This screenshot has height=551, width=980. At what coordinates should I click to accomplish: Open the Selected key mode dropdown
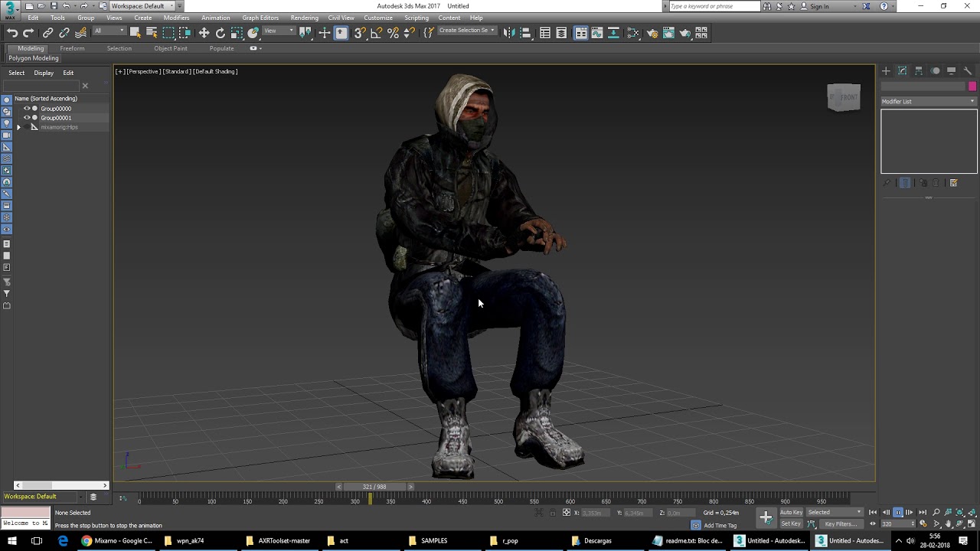pos(835,512)
